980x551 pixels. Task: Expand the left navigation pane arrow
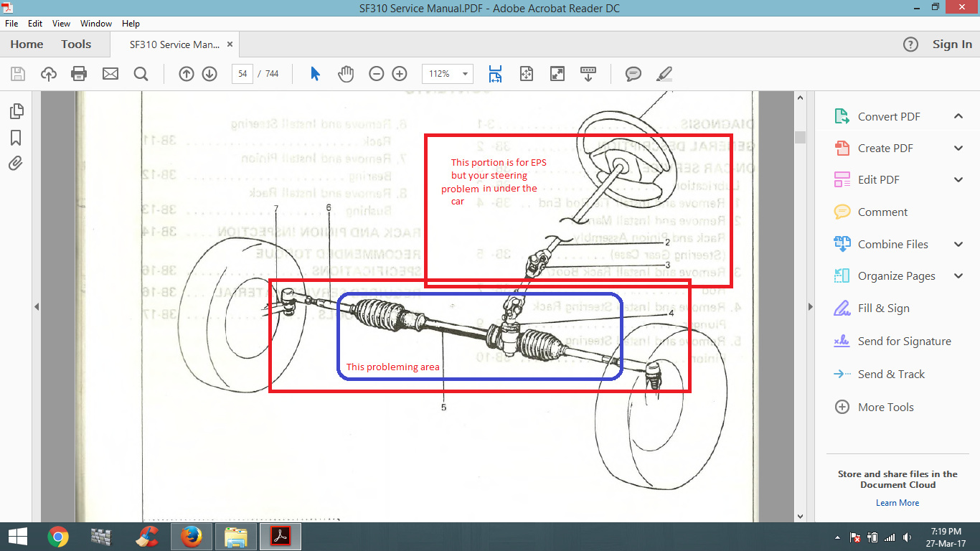(x=36, y=307)
